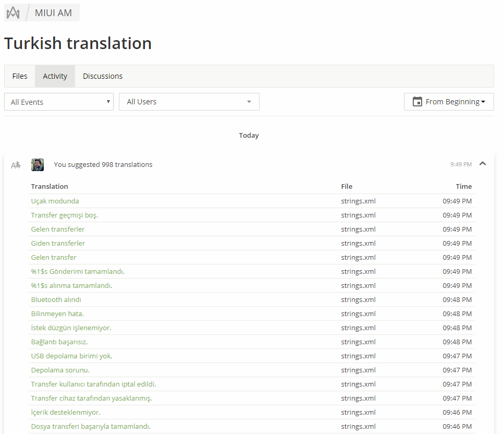Open the 'Depolama sorunu.' translation

60,370
